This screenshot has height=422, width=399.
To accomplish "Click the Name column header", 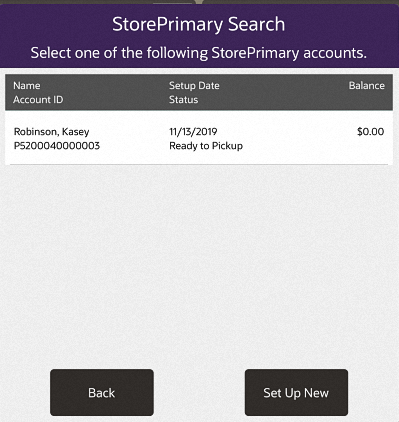I will pyautogui.click(x=27, y=86).
